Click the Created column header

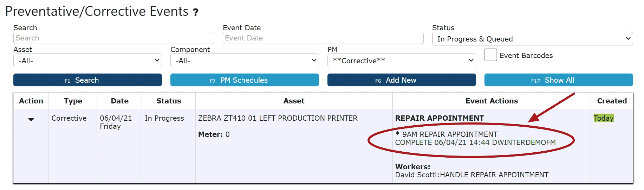click(x=612, y=101)
